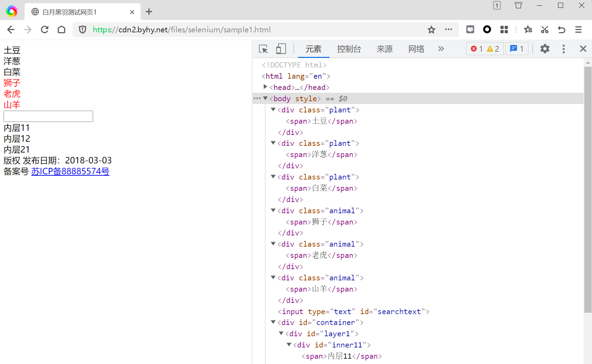The image size is (592, 364).
Task: Click the text 内层12 on page
Action: pyautogui.click(x=17, y=139)
